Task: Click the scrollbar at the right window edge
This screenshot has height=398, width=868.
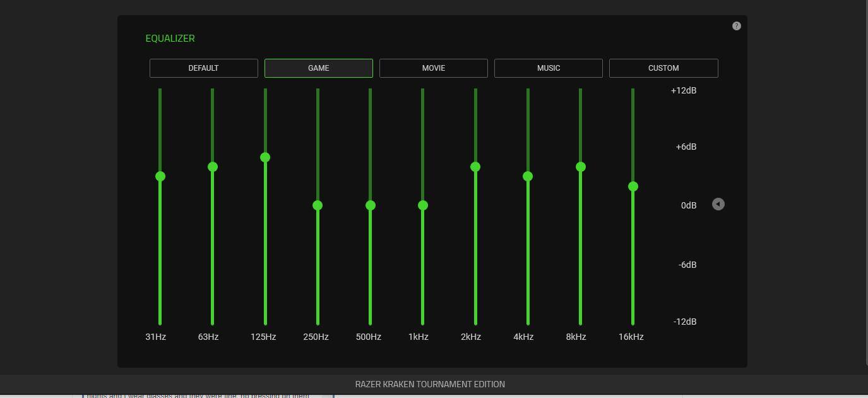Action: (x=865, y=190)
